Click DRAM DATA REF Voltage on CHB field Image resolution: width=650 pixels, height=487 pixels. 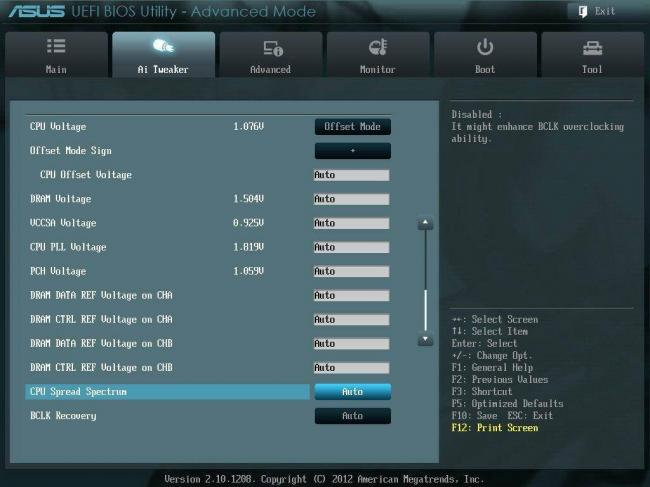click(x=352, y=343)
